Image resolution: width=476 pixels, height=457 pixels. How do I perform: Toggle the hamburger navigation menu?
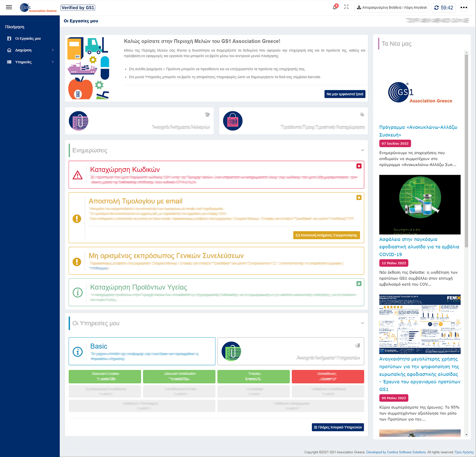click(9, 7)
